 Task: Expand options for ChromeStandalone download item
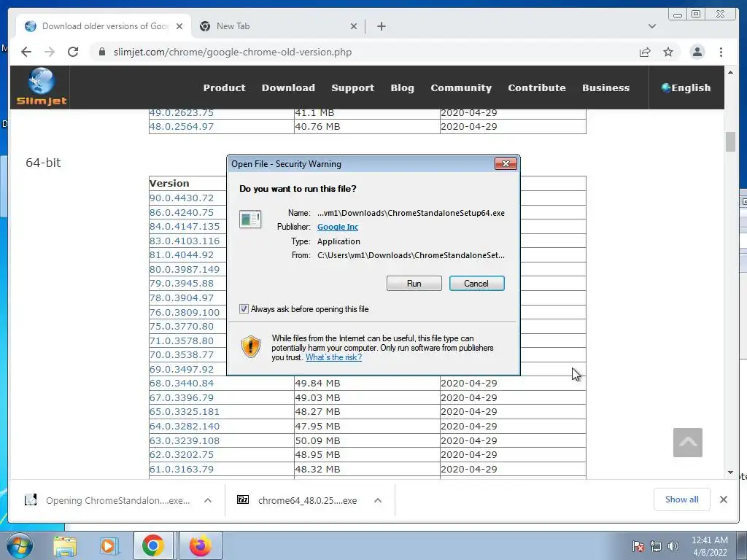[208, 500]
